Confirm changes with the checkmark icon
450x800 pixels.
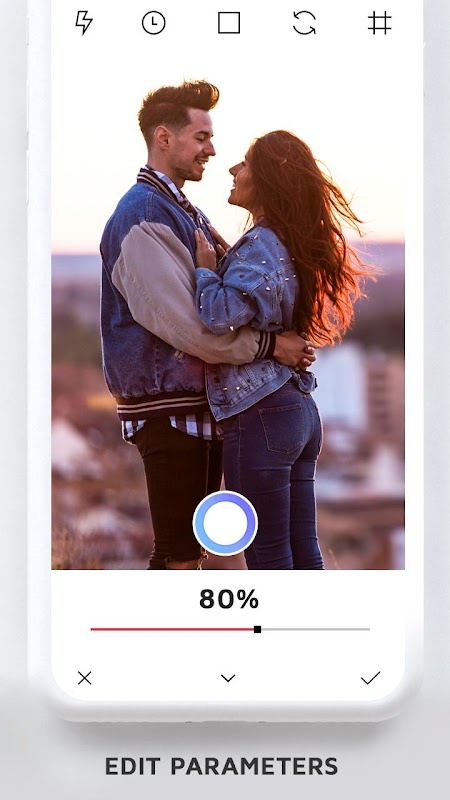point(370,678)
